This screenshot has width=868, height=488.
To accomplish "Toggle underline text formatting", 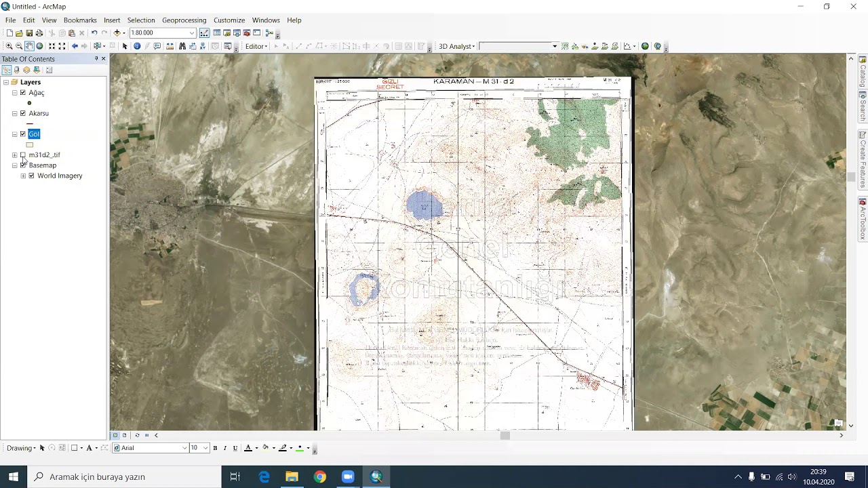I will [235, 448].
